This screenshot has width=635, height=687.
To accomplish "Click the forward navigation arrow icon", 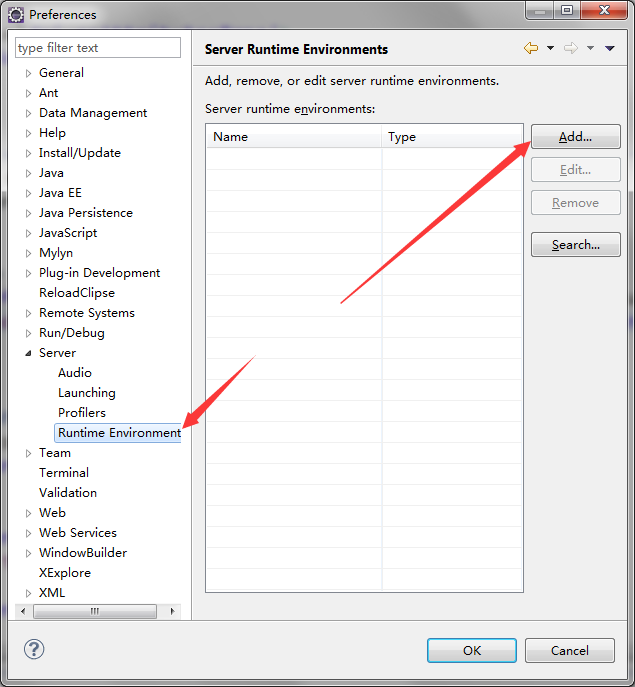I will pyautogui.click(x=571, y=48).
